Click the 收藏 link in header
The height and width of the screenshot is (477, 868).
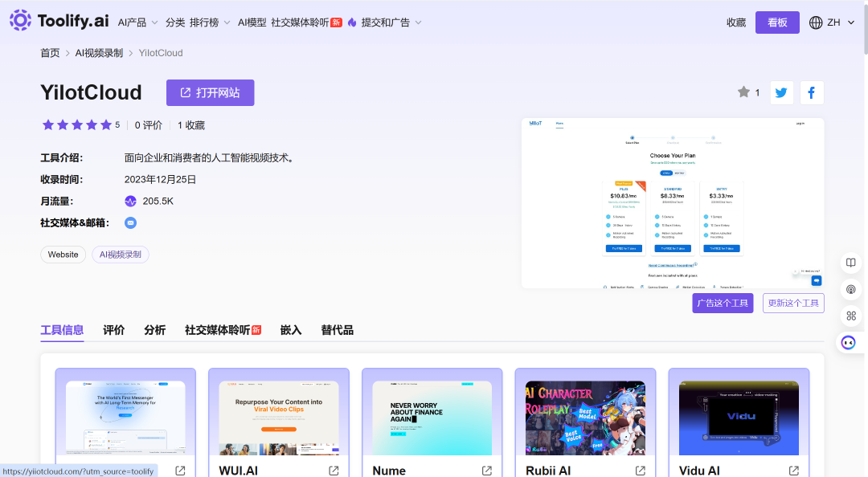point(736,22)
